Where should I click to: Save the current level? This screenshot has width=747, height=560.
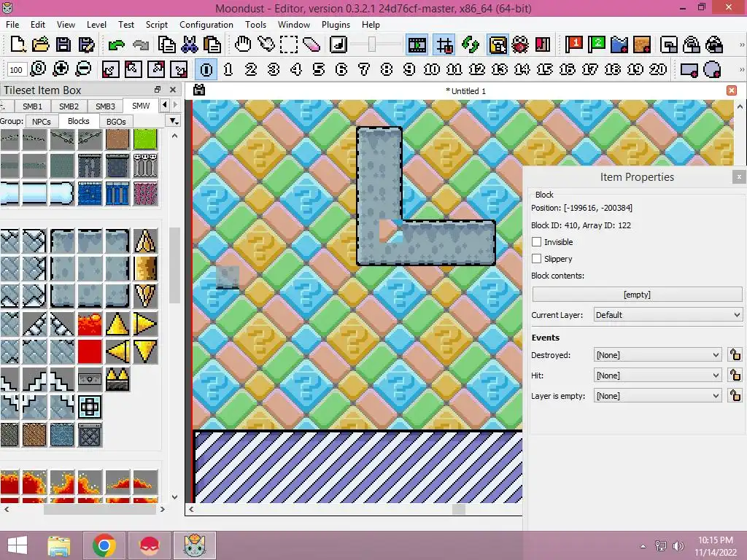click(x=63, y=44)
